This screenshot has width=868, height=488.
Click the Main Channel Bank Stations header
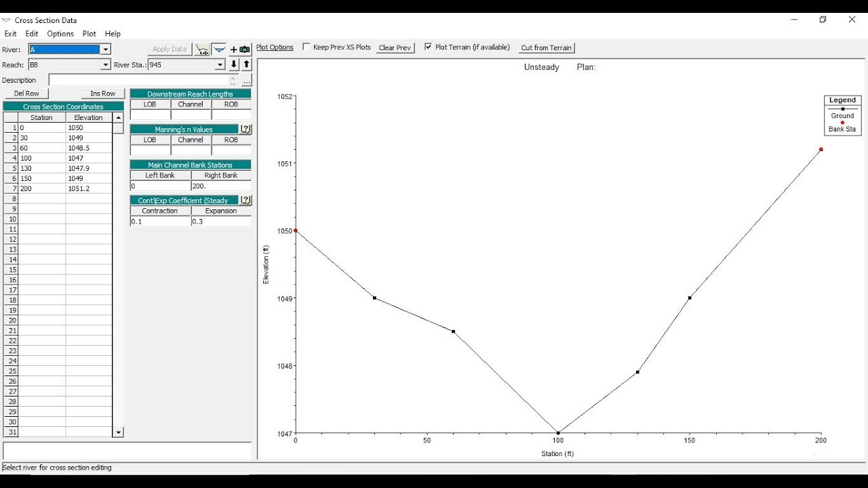point(191,165)
